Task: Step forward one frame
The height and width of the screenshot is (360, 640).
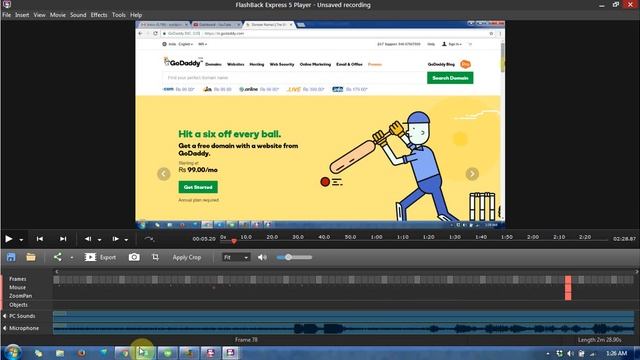Action: 116,239
